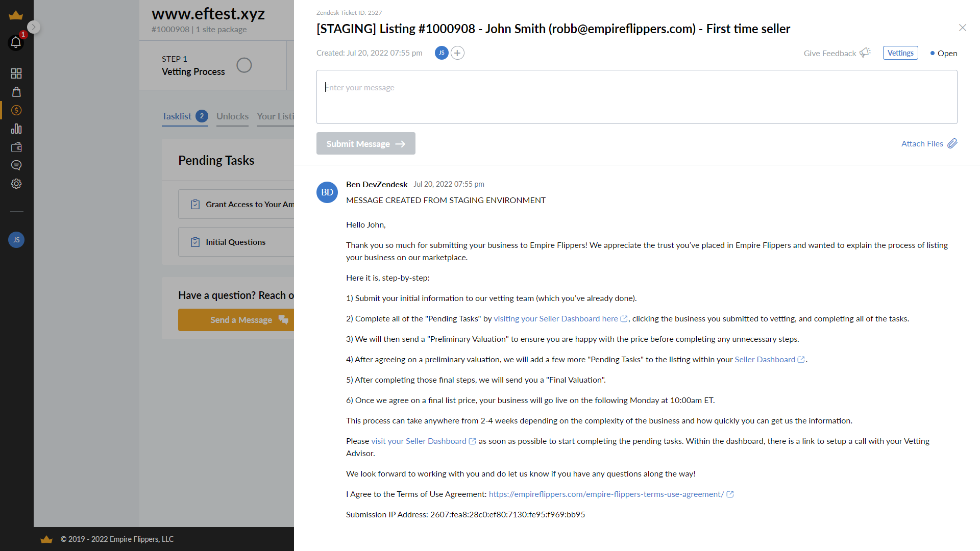This screenshot has height=551, width=980.
Task: Click external-link icon after step 4 Seller Dashboard
Action: pyautogui.click(x=801, y=360)
